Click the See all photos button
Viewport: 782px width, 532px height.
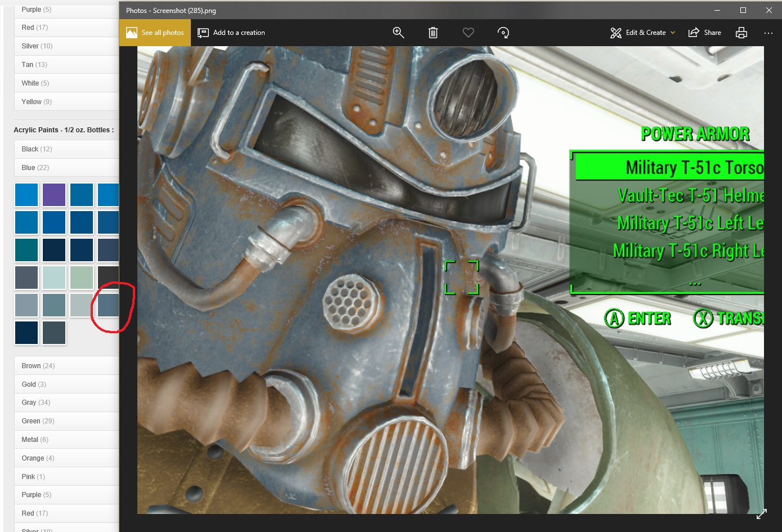[155, 33]
